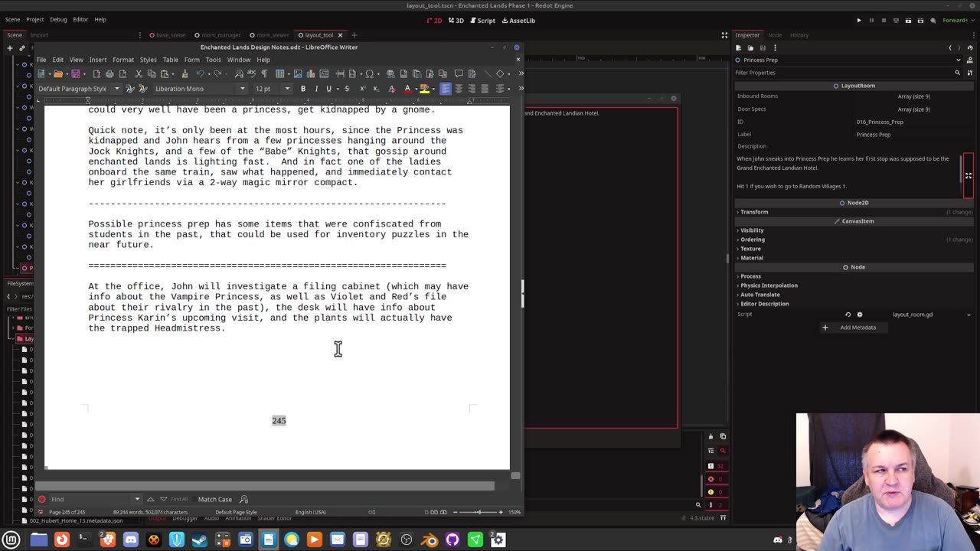
Task: Toggle Underline formatting
Action: (329, 89)
